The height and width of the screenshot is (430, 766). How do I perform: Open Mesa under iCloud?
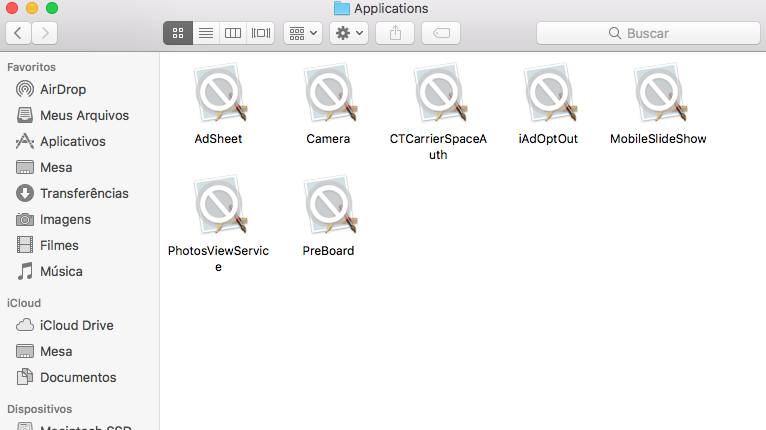point(80,351)
